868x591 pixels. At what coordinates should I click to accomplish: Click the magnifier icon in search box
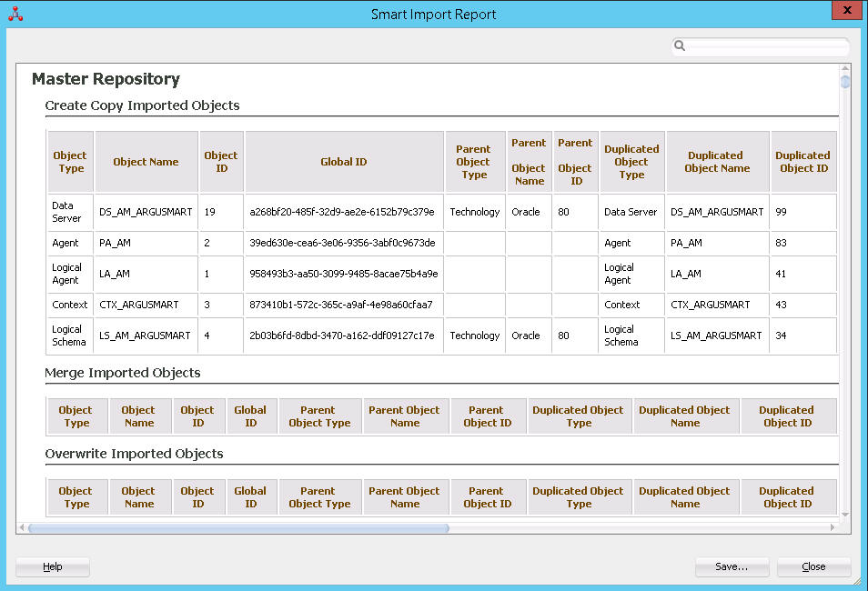point(680,46)
